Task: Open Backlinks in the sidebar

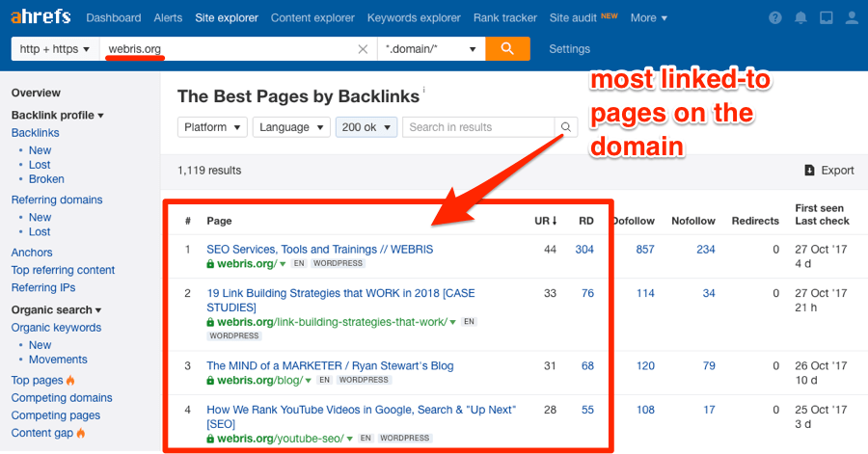Action: (35, 133)
